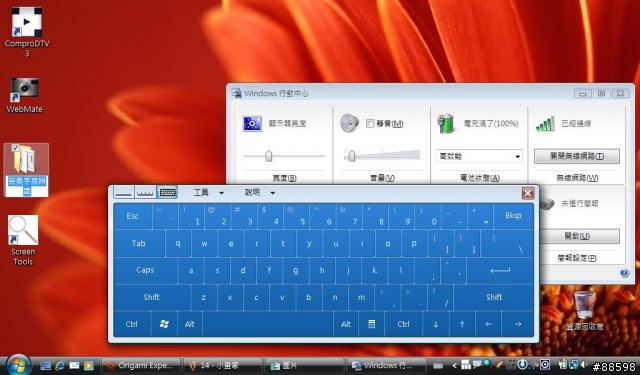Toggle the left Alt key
Screen dimensions: 640x375
click(x=190, y=324)
